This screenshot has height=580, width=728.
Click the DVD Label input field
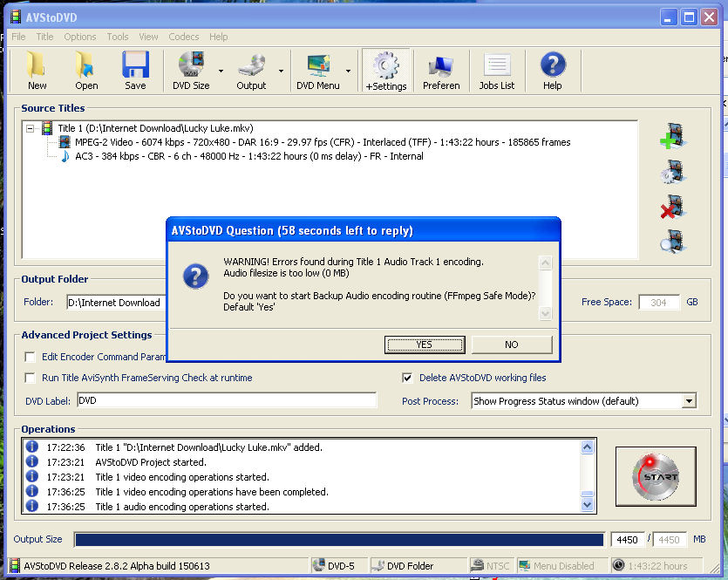click(x=227, y=400)
